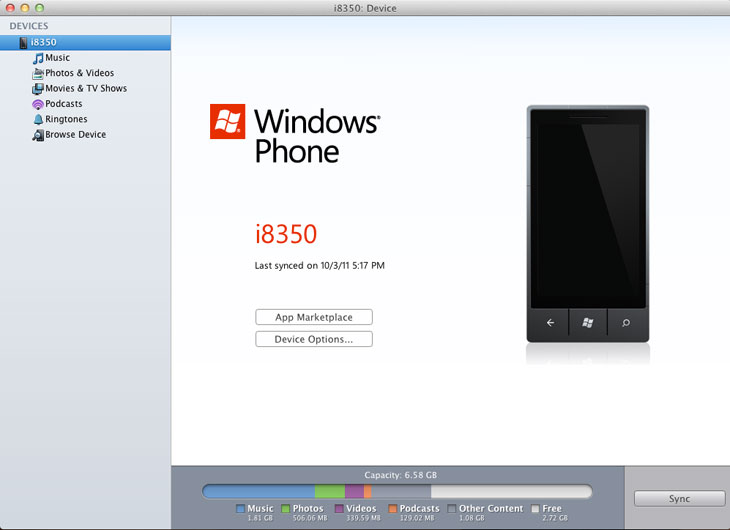Screen dimensions: 730x530
Task: Click the purple Podcasts icon
Action: [37, 104]
